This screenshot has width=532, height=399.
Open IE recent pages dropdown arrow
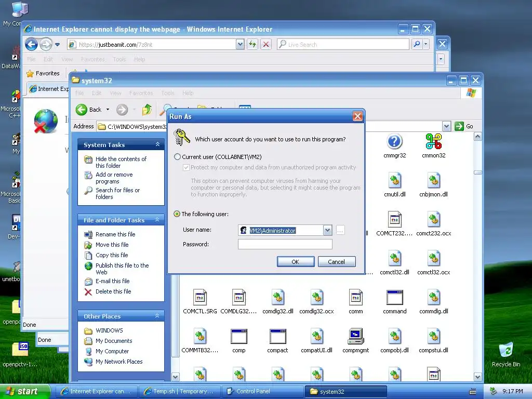(x=57, y=45)
